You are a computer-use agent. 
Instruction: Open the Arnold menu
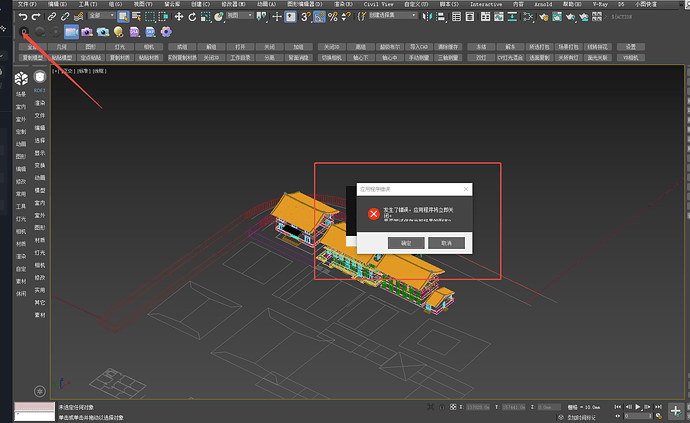pos(543,4)
